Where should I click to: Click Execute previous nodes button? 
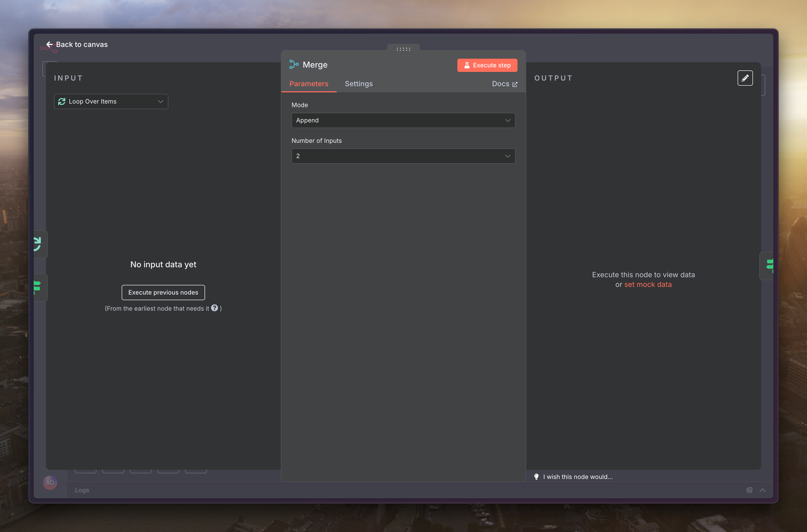pyautogui.click(x=163, y=293)
